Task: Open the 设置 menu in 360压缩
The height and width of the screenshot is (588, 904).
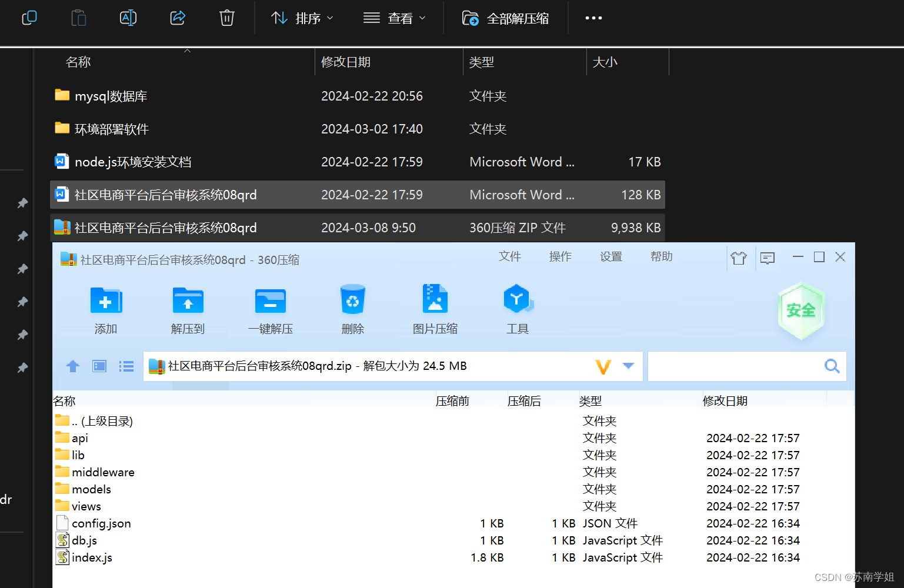Action: click(x=611, y=256)
